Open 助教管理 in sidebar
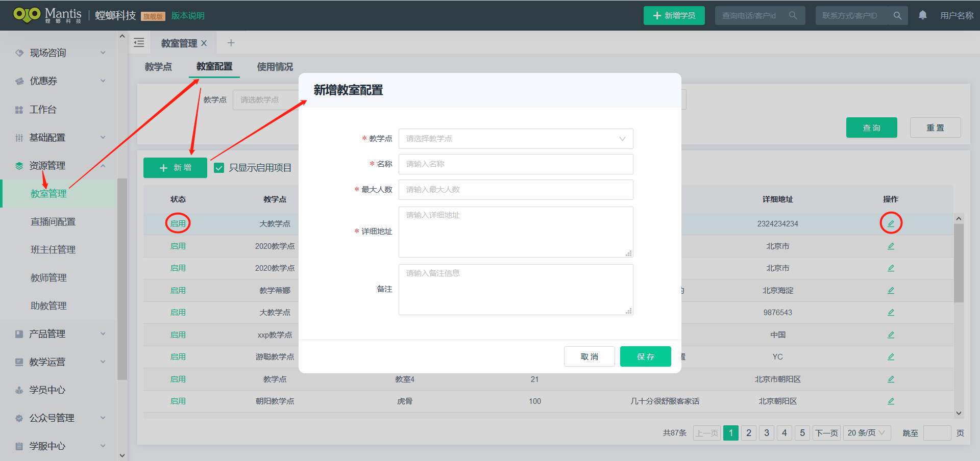This screenshot has height=461, width=980. (48, 306)
